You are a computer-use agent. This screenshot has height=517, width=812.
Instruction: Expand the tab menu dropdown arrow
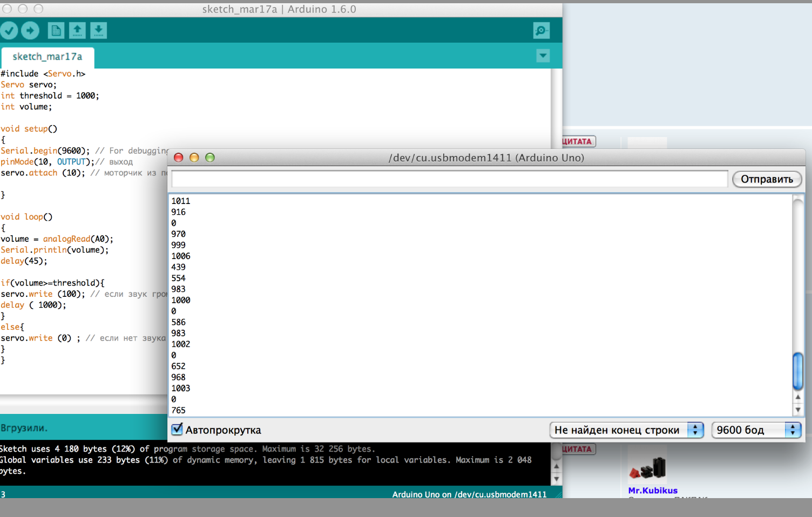point(543,56)
